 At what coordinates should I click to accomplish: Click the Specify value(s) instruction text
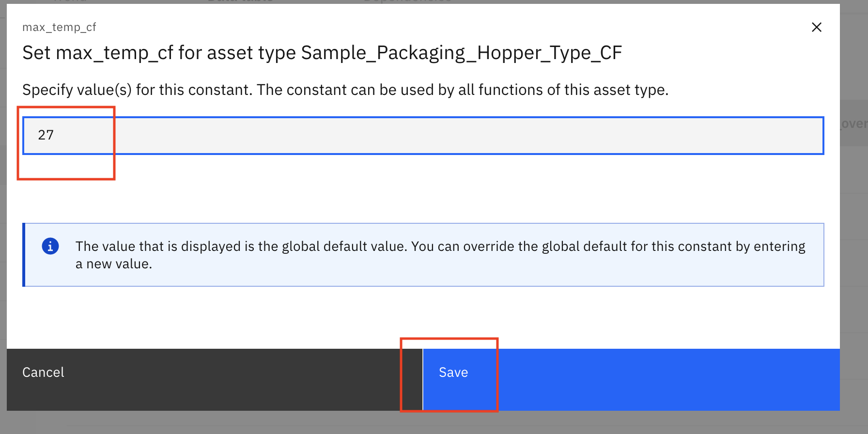click(x=345, y=90)
